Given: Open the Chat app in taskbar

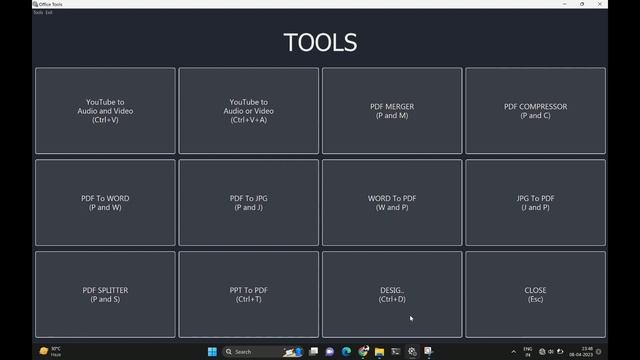Looking at the screenshot, I should pos(330,351).
